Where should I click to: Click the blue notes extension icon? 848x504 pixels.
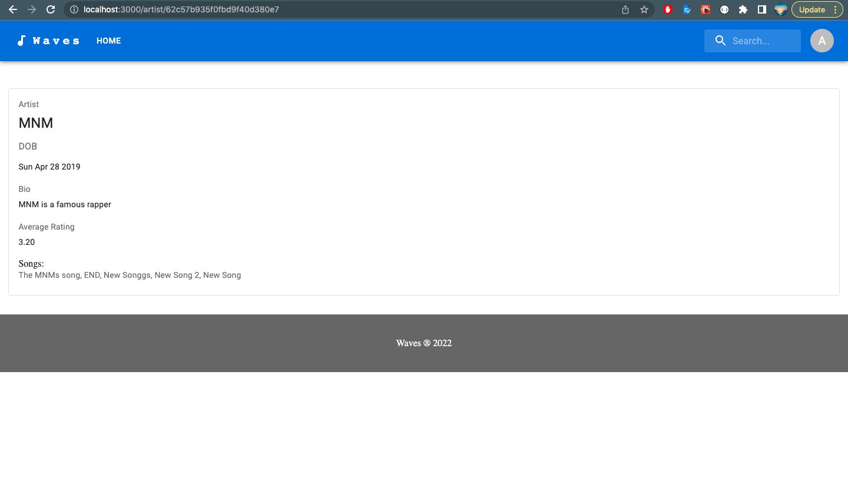tap(687, 9)
